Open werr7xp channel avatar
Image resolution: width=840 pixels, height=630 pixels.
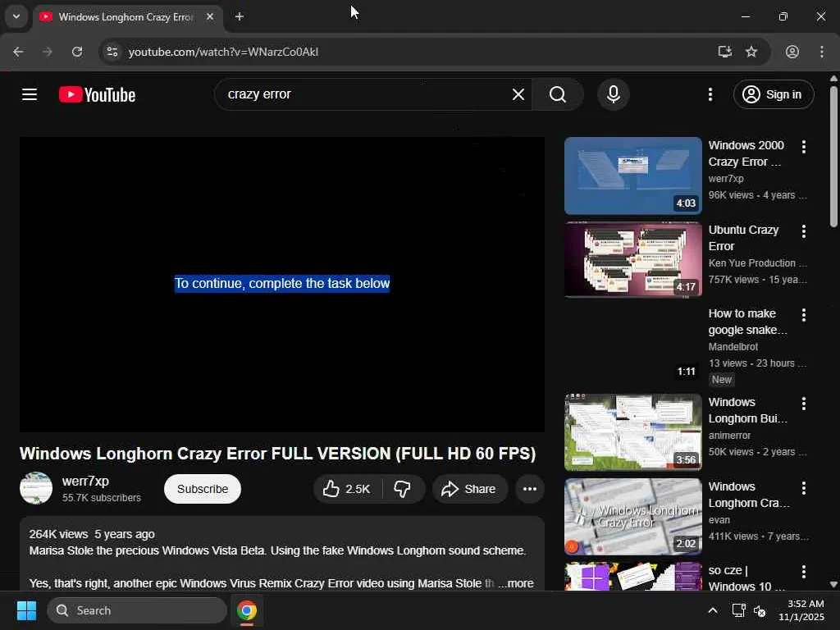point(36,488)
